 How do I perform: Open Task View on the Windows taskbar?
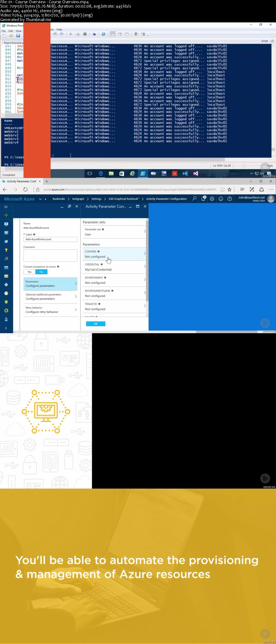coord(90,173)
